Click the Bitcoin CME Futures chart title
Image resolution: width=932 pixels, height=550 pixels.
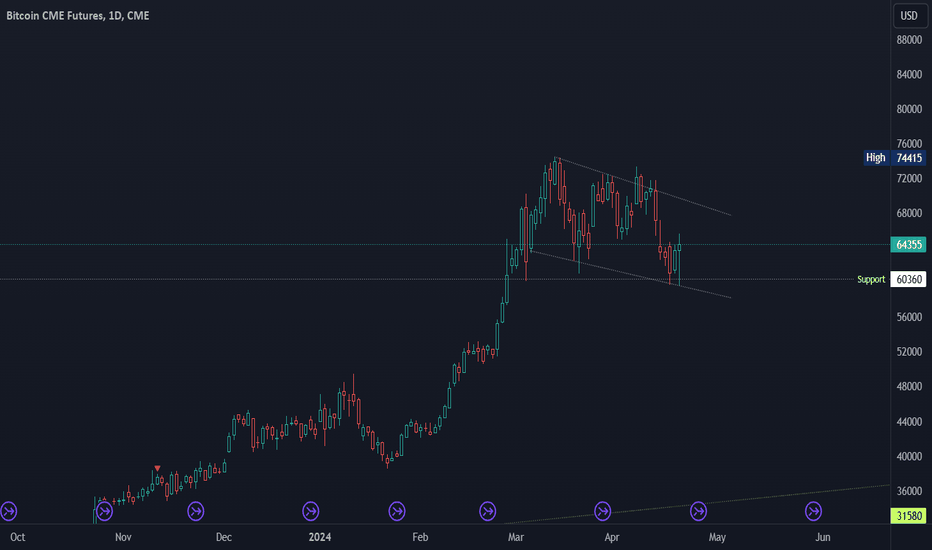[x=78, y=16]
